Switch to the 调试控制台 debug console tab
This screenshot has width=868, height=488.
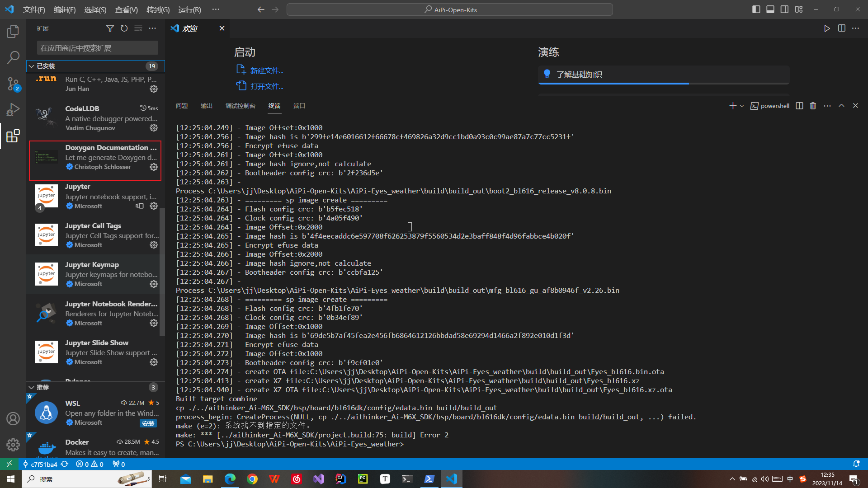(x=241, y=106)
